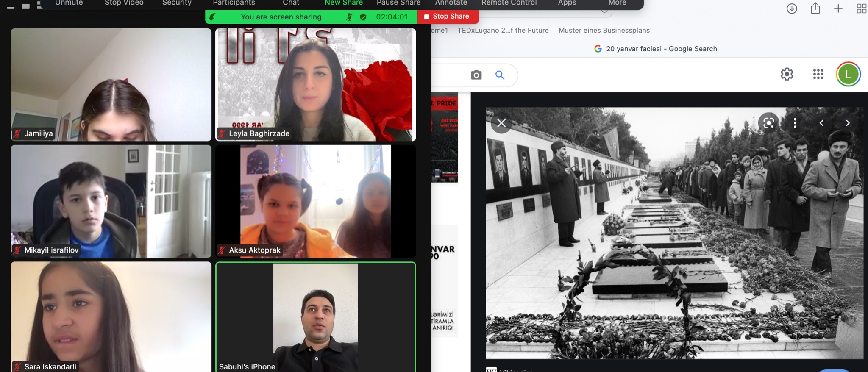Image resolution: width=868 pixels, height=372 pixels.
Task: Open a new Safari tab
Action: [838, 8]
